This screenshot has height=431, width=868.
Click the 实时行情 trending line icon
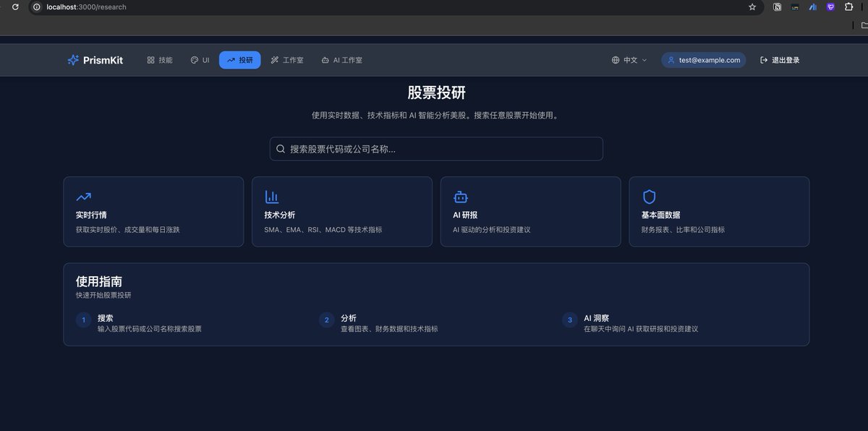pos(83,197)
